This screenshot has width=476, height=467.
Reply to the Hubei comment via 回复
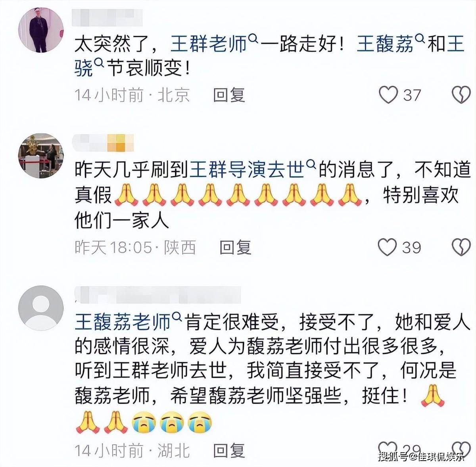point(229,450)
